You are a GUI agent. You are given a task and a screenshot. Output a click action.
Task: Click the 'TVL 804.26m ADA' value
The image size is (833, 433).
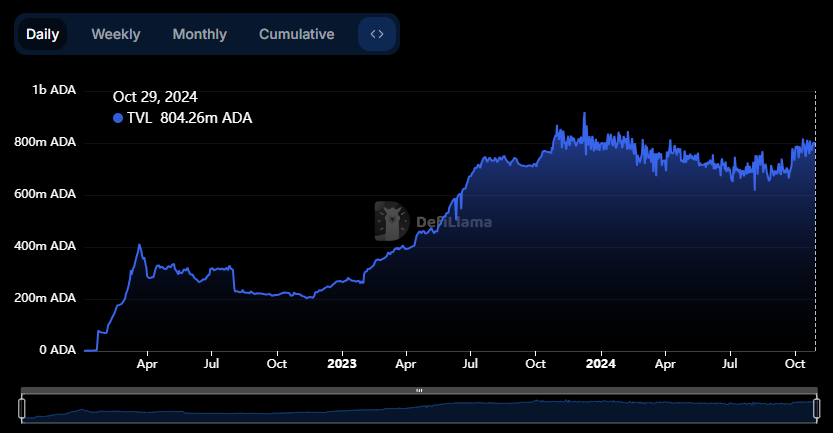[190, 118]
